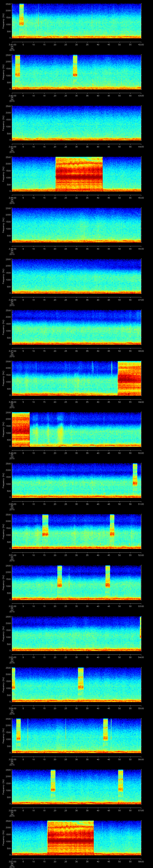Click the Frequency (Hz) axis label of 3:41 panel
The width and height of the screenshot is (153, 868).
click(3, 21)
